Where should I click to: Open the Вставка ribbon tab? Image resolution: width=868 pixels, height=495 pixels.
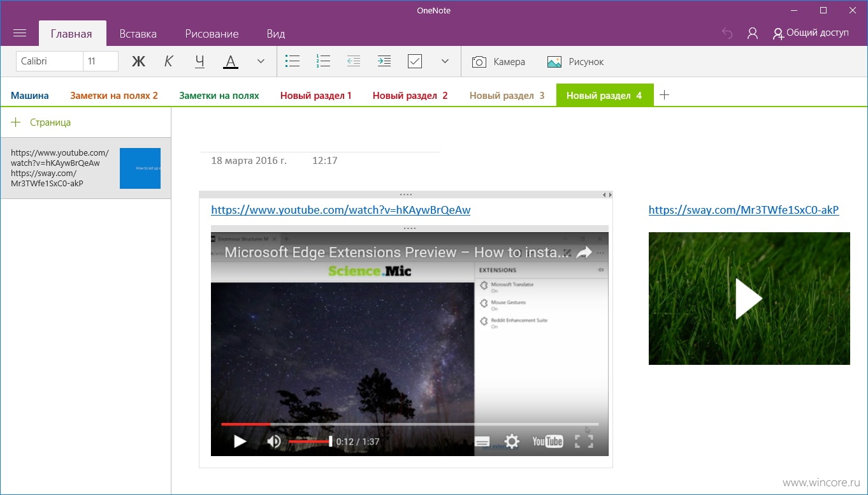[138, 34]
